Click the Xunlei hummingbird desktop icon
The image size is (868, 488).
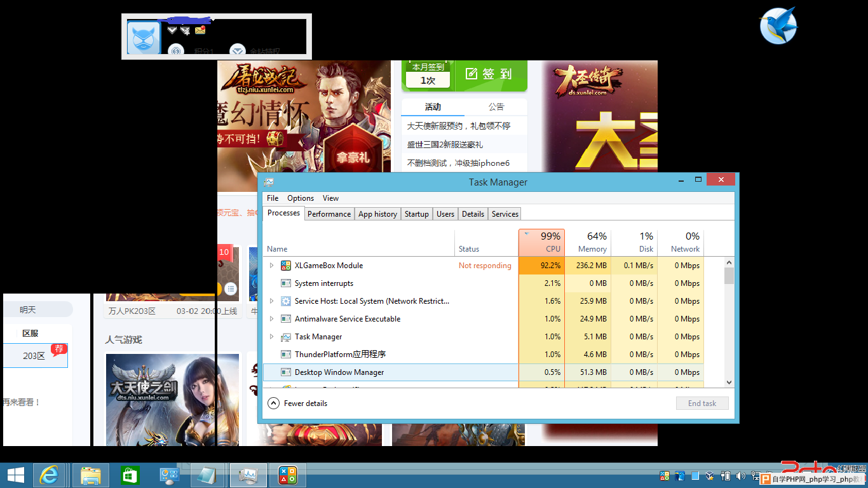point(778,26)
